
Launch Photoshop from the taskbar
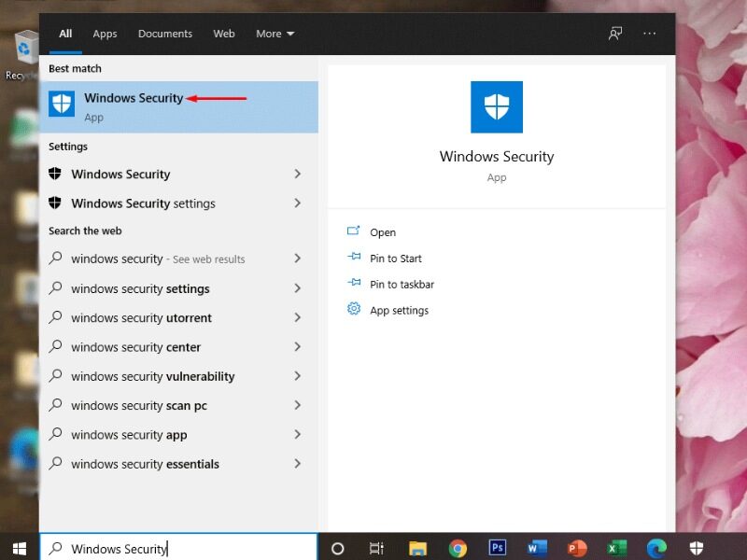[x=498, y=548]
